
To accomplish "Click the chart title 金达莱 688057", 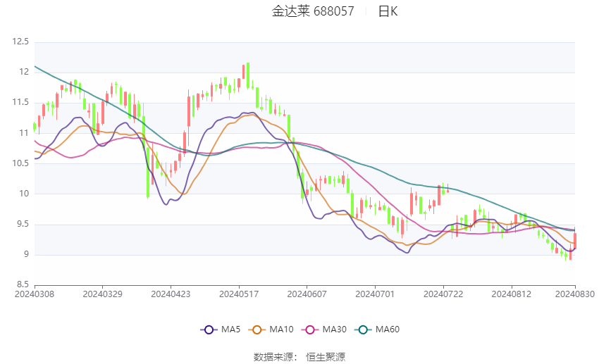I will [x=313, y=11].
